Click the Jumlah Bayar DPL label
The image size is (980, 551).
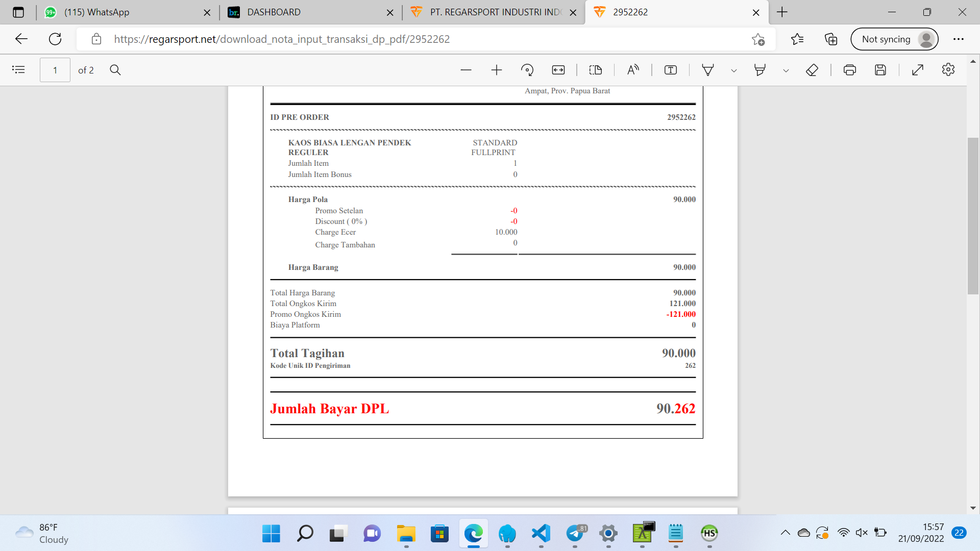pyautogui.click(x=329, y=409)
